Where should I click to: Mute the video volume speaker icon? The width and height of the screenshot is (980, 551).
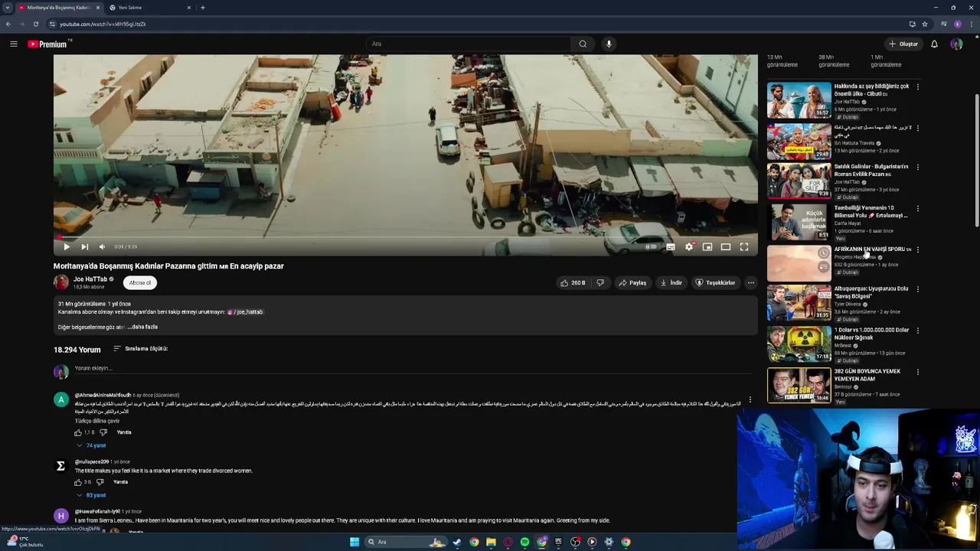(102, 246)
